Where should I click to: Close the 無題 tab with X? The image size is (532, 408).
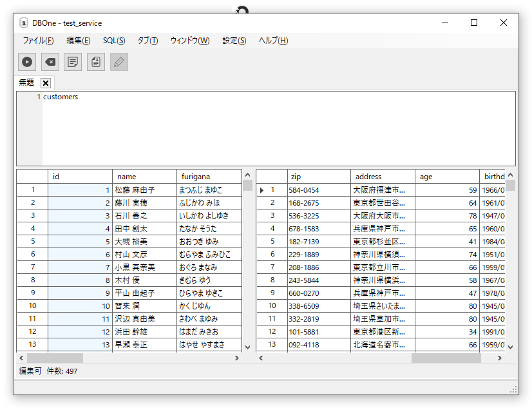tap(46, 83)
